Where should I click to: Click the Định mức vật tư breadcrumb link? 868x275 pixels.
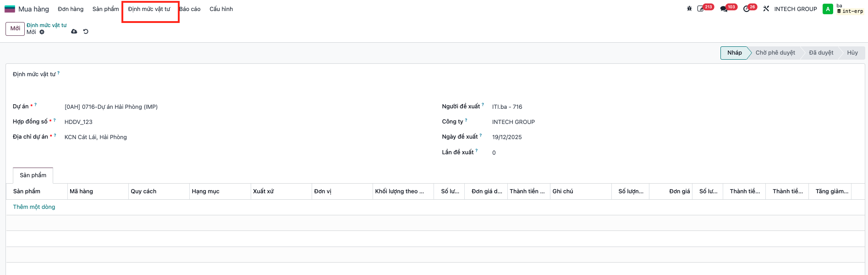tap(46, 25)
